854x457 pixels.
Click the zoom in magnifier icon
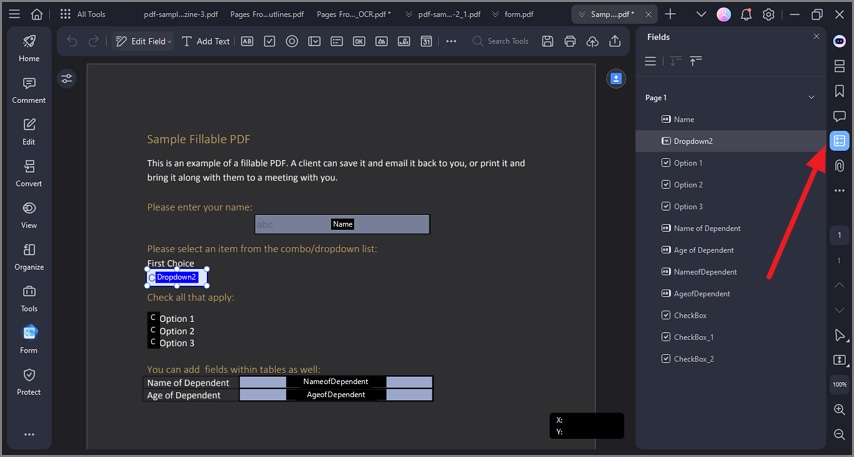point(839,410)
